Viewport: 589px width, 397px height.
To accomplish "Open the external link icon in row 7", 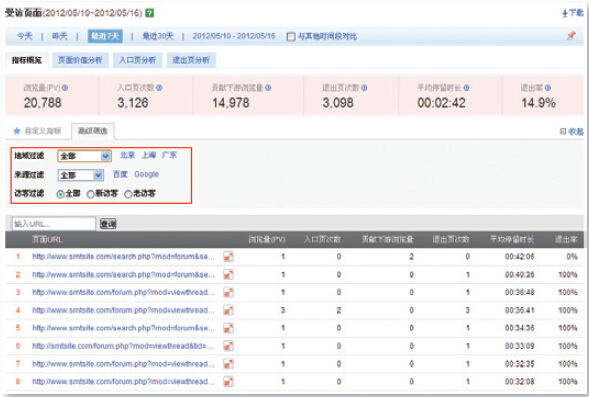I will [228, 364].
